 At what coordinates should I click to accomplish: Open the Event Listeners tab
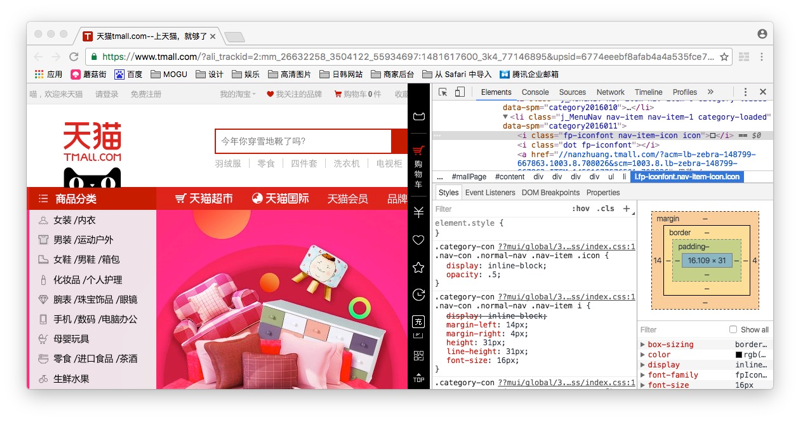pyautogui.click(x=490, y=192)
